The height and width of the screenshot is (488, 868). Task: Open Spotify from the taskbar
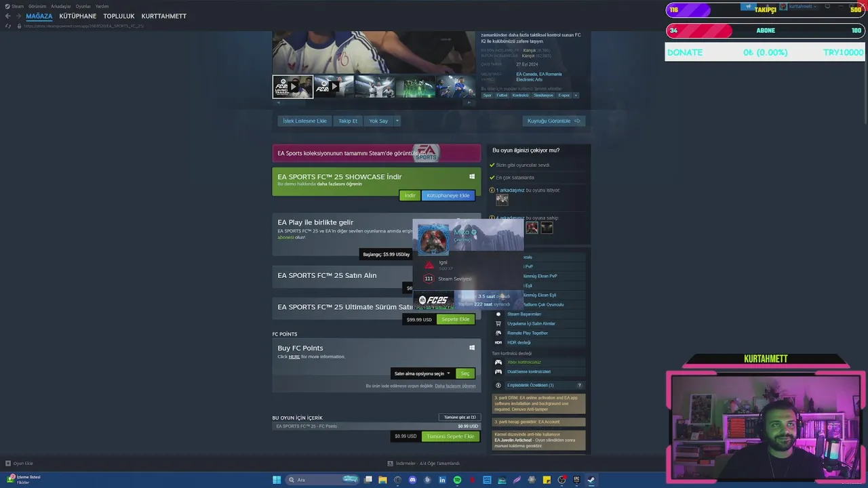[x=457, y=480]
